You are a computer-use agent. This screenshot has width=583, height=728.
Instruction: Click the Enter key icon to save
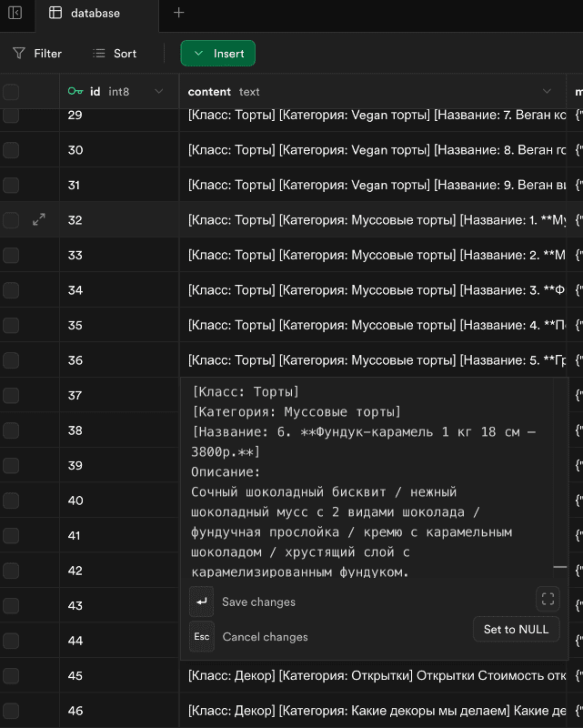pyautogui.click(x=202, y=602)
